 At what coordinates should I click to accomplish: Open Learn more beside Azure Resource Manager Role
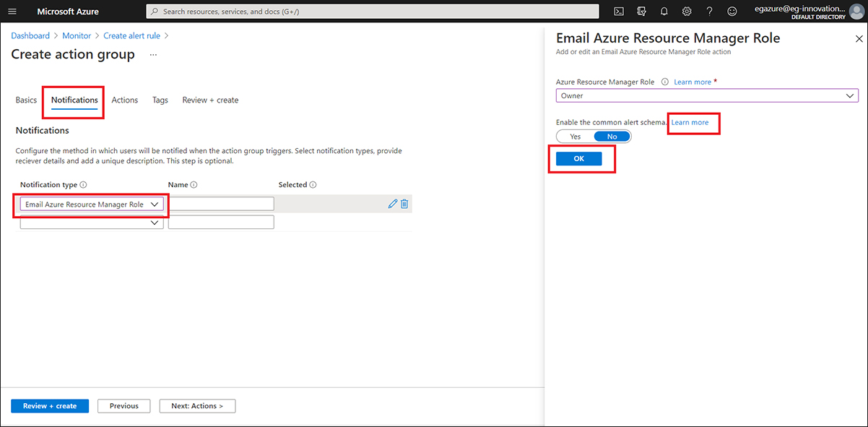[693, 82]
